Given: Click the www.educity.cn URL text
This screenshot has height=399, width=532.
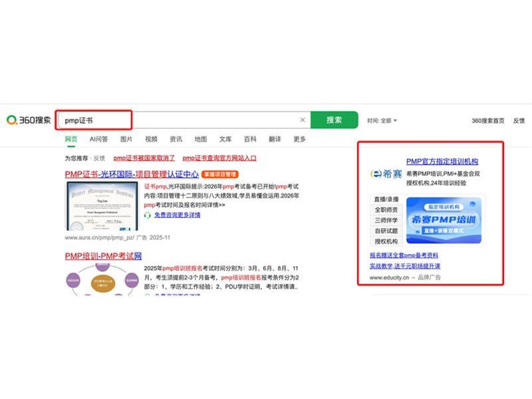Looking at the screenshot, I should 389,277.
